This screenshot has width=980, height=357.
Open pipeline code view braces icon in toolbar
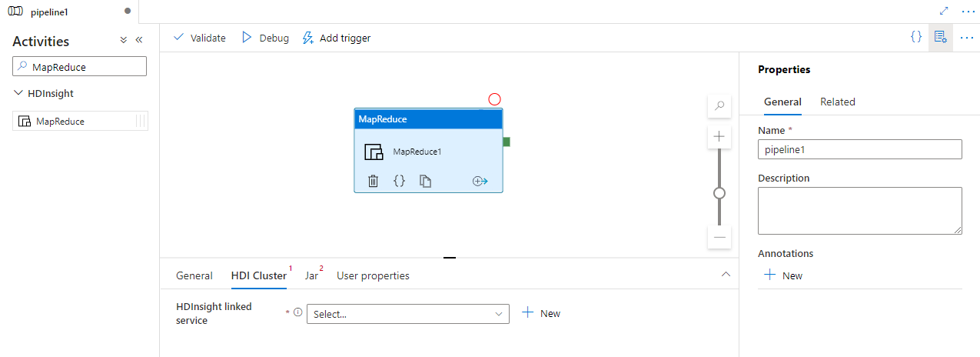[x=915, y=37]
